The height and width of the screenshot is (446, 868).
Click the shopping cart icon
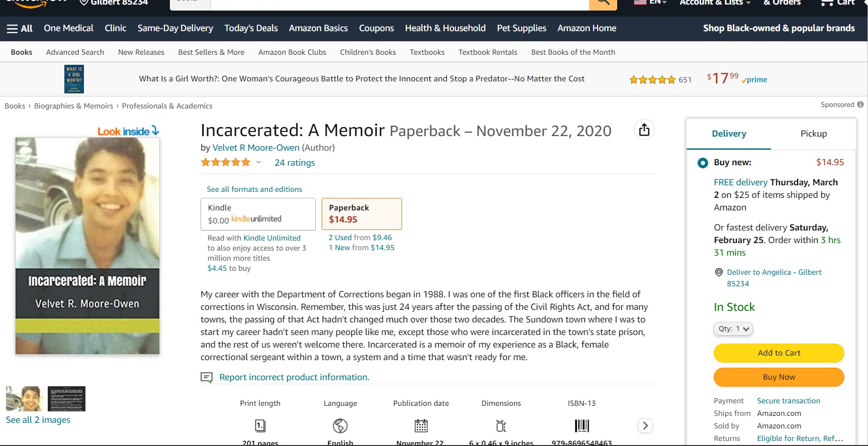coord(827,3)
